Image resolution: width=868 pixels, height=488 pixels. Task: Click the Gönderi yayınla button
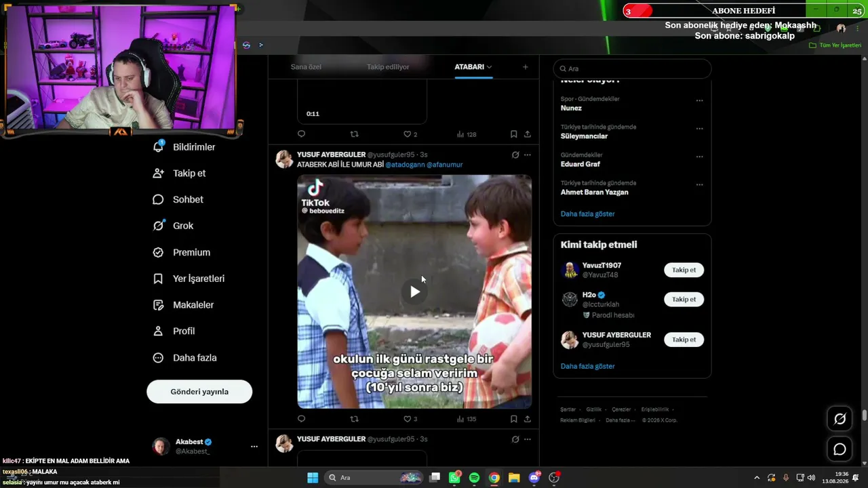click(199, 392)
